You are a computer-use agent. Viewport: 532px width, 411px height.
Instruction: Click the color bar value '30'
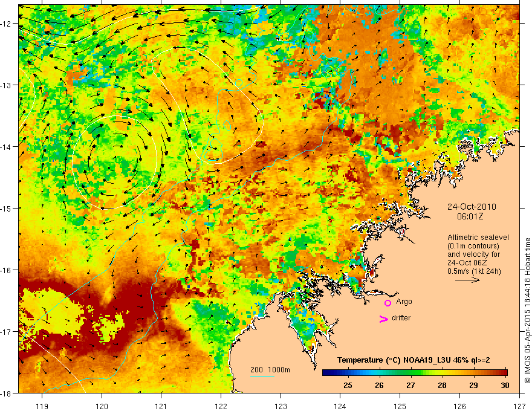(505, 385)
